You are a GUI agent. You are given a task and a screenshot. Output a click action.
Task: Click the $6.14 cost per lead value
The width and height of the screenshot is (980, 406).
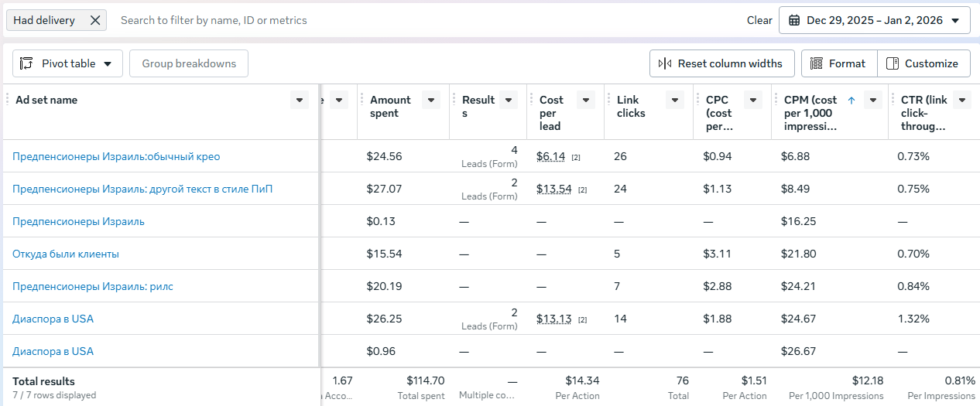click(x=550, y=156)
